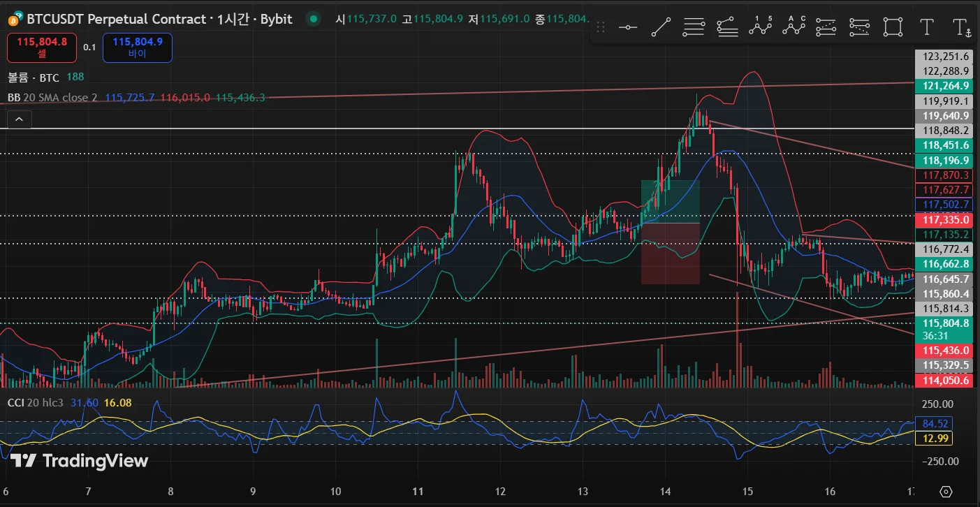980x507 pixels.
Task: Grab the drawing toolbar drag handle
Action: pyautogui.click(x=600, y=28)
